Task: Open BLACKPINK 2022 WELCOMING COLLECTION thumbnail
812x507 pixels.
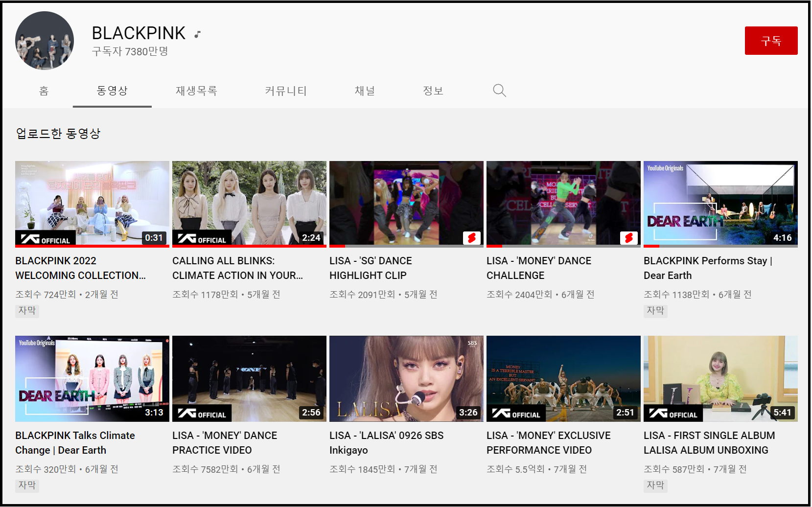Action: [92, 203]
